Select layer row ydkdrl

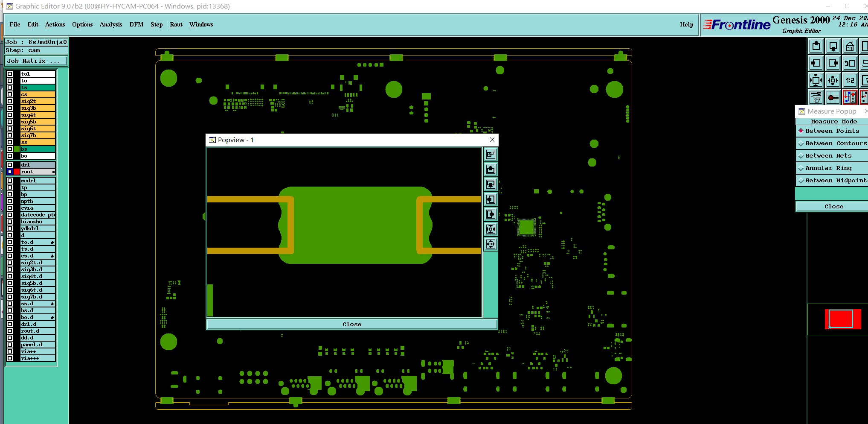(38, 228)
